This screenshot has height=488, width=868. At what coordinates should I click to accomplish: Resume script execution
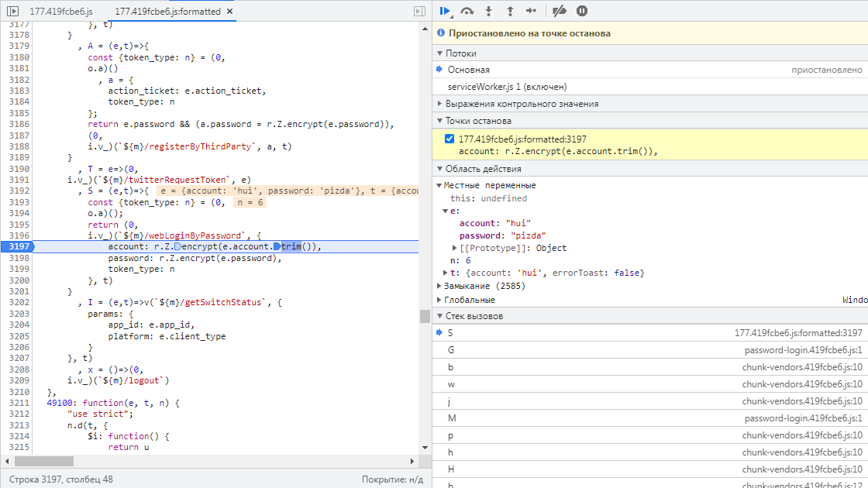click(x=445, y=11)
